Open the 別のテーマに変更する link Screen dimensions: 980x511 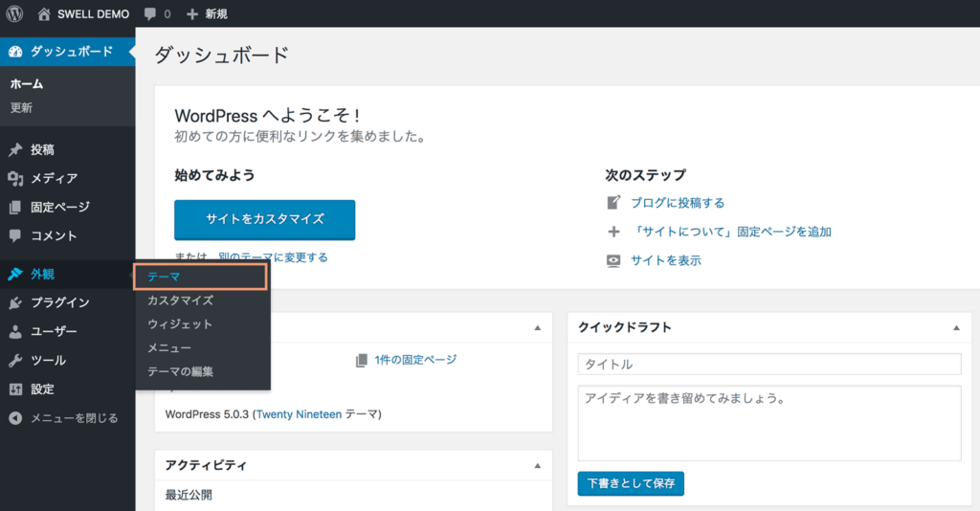(x=273, y=257)
